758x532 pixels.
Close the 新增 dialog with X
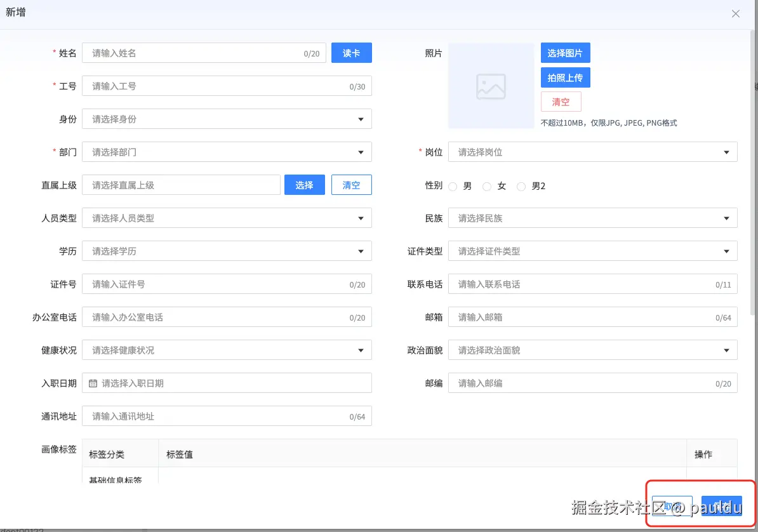tap(735, 13)
